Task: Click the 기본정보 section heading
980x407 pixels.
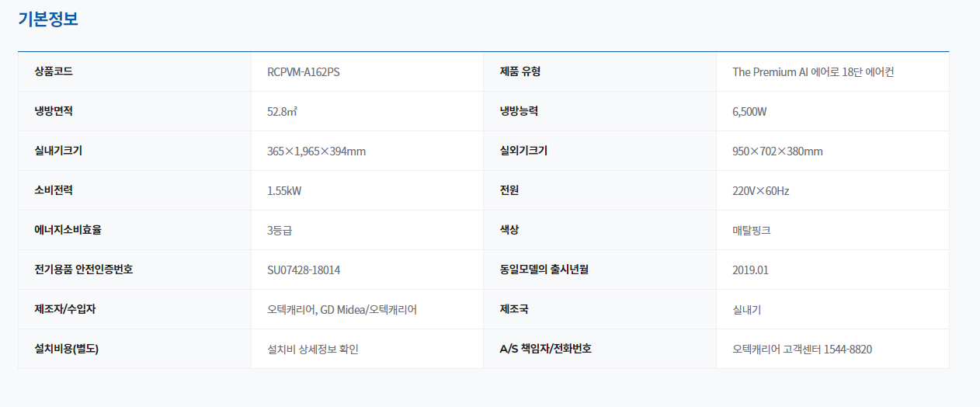Action: (48, 19)
